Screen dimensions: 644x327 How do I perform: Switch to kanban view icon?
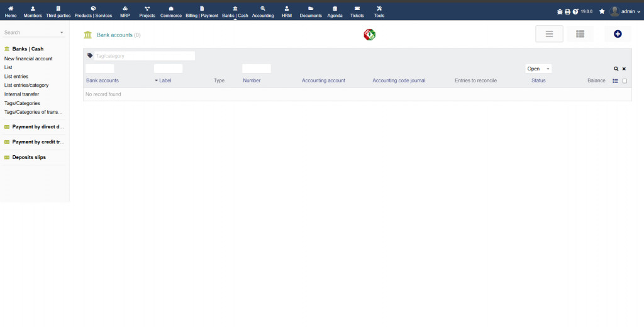580,34
